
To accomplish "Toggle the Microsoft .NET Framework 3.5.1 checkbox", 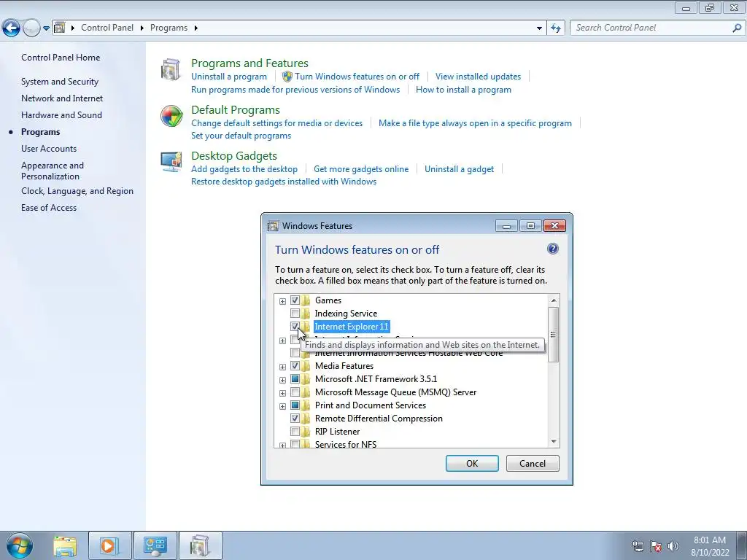I will point(295,379).
